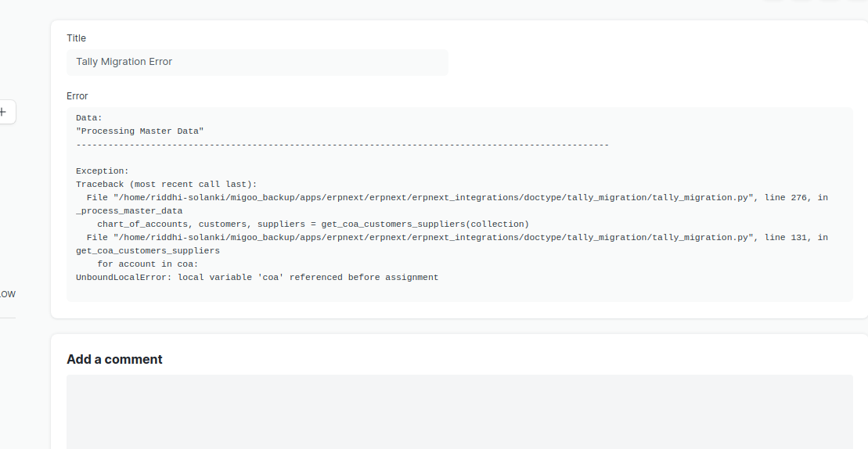Click the 'get_coa_customers_suppliers' function line
This screenshot has height=449, width=868.
[148, 250]
